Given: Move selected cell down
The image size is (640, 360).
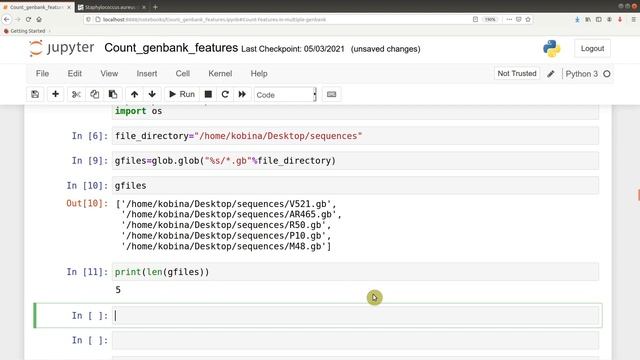Looking at the screenshot, I should (152, 94).
